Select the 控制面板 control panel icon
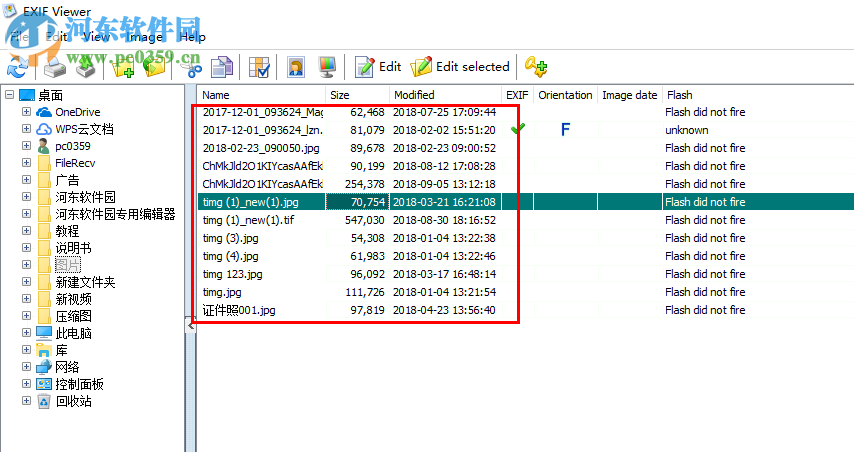Image resolution: width=854 pixels, height=452 pixels. [x=44, y=384]
